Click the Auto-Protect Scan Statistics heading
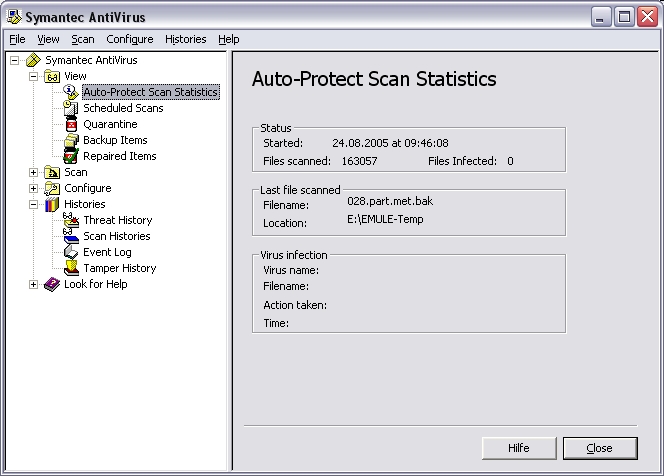 (374, 79)
